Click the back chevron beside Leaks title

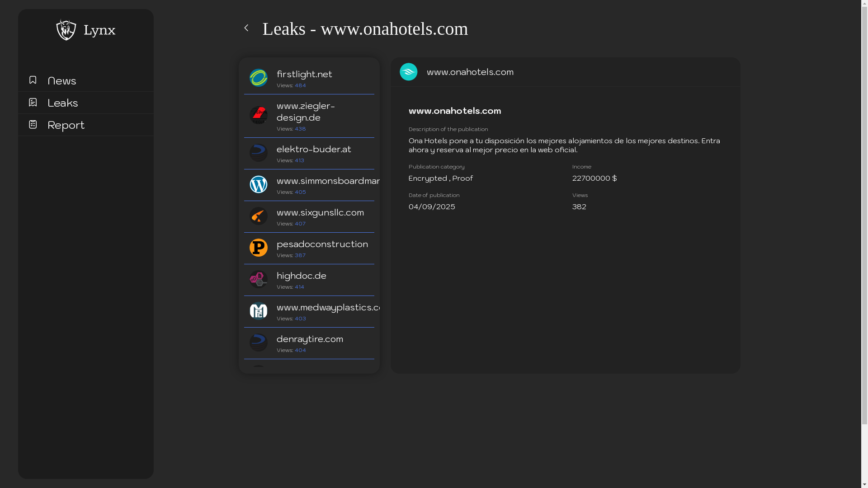tap(246, 28)
